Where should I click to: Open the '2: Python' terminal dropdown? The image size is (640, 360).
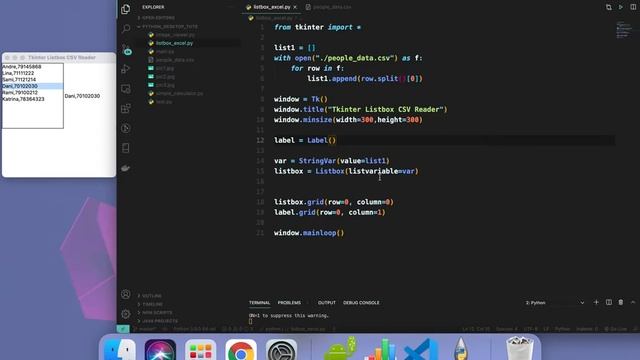pyautogui.click(x=555, y=303)
